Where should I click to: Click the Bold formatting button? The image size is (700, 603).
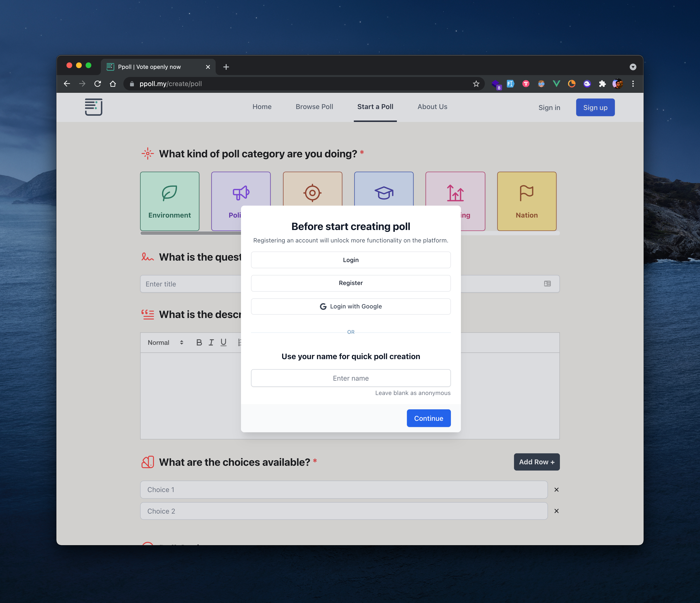[x=199, y=343]
